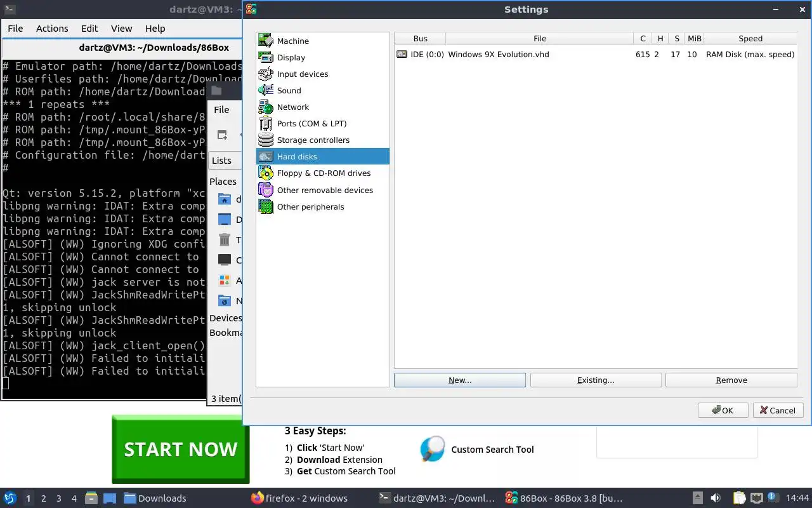Switch to the Downloads window in the taskbar
Image resolution: width=812 pixels, height=508 pixels.
tap(155, 498)
